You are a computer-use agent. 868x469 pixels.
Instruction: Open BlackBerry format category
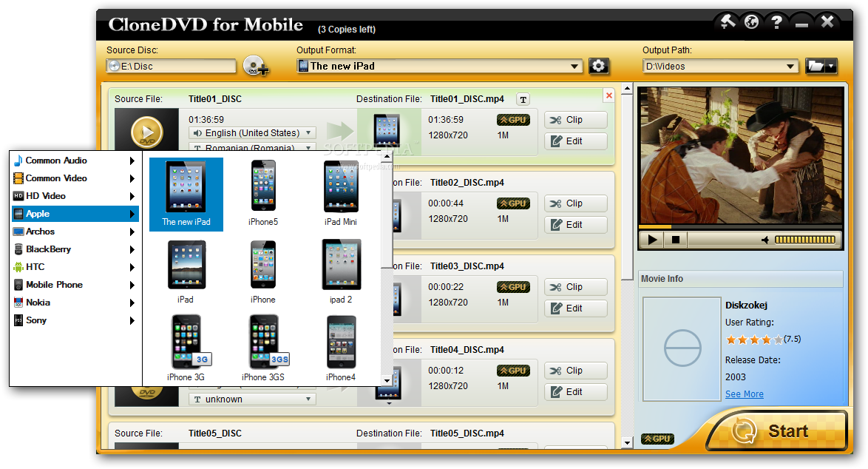click(75, 249)
